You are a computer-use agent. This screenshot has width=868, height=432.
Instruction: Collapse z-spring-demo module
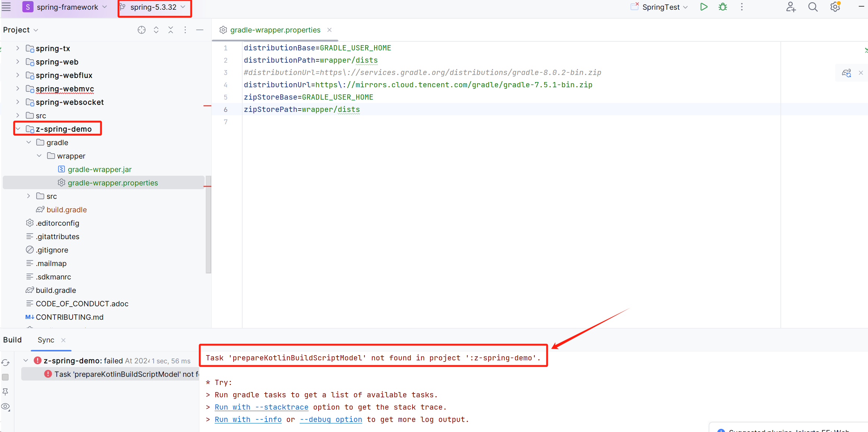[x=18, y=129]
